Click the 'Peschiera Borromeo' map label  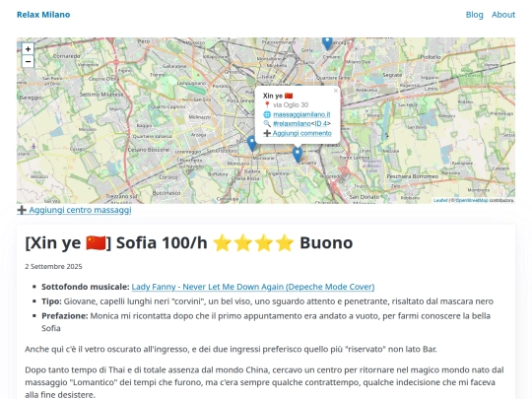coord(413,176)
